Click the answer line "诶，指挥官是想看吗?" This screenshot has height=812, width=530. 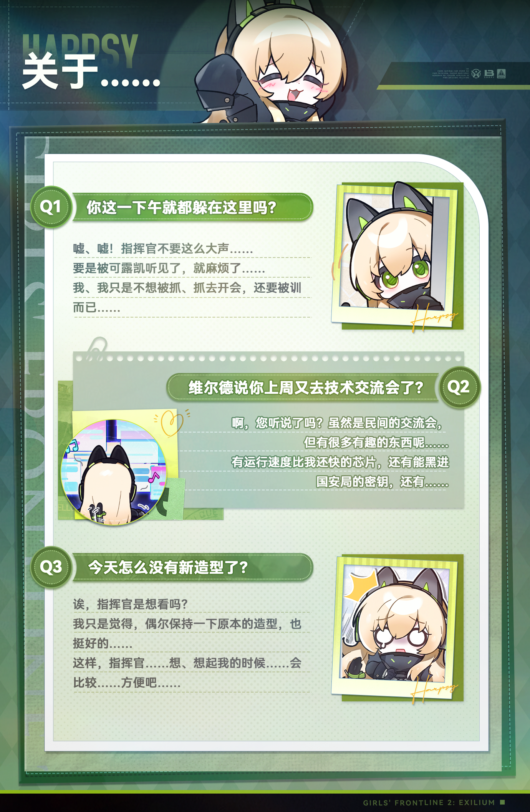[130, 604]
